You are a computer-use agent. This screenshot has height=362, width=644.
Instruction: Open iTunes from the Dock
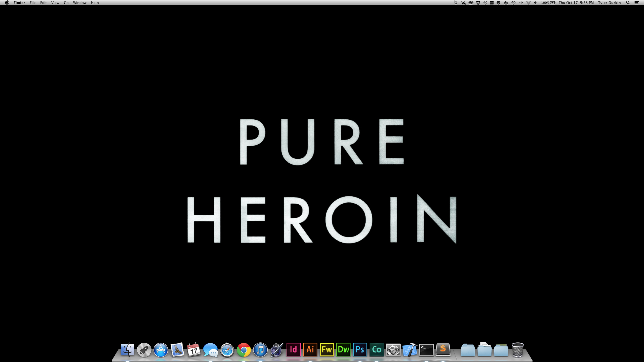pyautogui.click(x=260, y=350)
